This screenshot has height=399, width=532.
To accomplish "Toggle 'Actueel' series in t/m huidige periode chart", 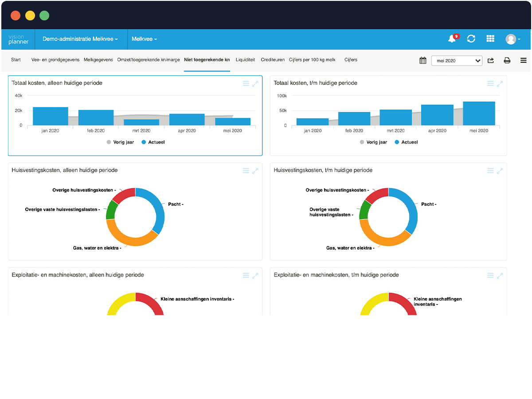I will [406, 142].
